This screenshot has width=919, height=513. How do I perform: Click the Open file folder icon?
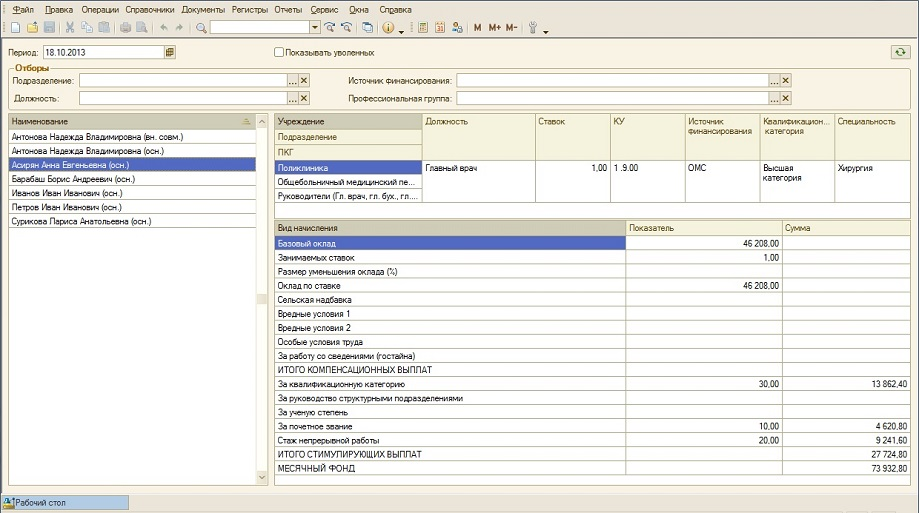tap(33, 28)
